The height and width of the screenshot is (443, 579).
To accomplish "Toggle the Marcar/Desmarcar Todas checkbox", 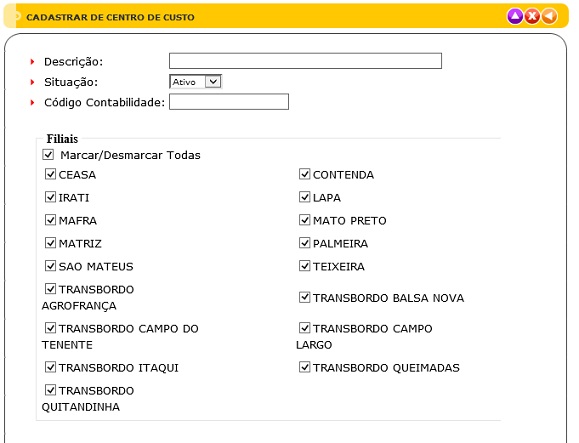I will [48, 154].
